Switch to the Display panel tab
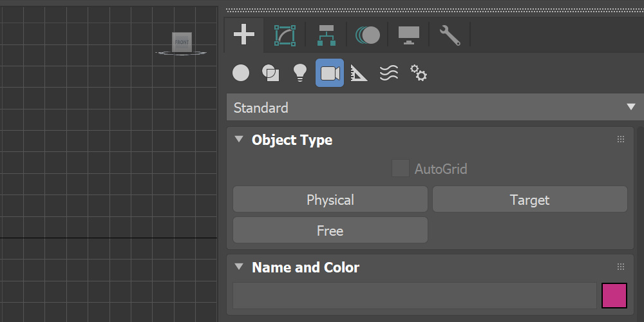The image size is (644, 322). click(409, 35)
